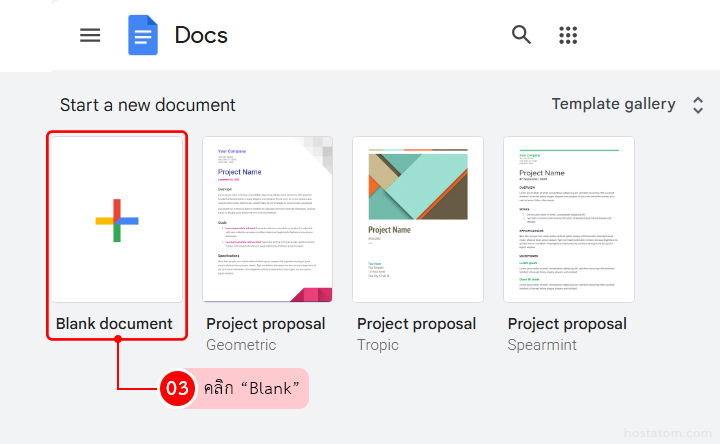Image resolution: width=720 pixels, height=444 pixels.
Task: Click the "Blank document" label
Action: coord(114,324)
